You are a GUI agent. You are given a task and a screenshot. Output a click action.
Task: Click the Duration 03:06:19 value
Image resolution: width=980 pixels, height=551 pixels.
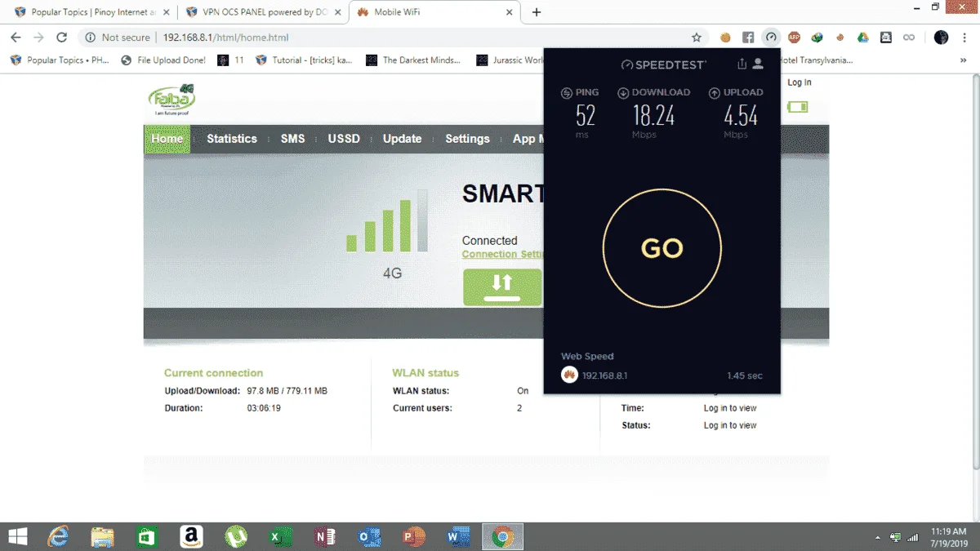[264, 408]
